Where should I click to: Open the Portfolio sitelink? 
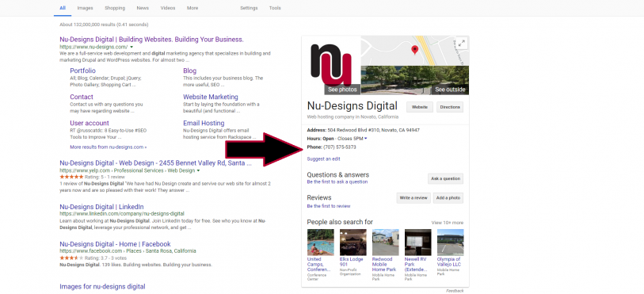pyautogui.click(x=82, y=71)
